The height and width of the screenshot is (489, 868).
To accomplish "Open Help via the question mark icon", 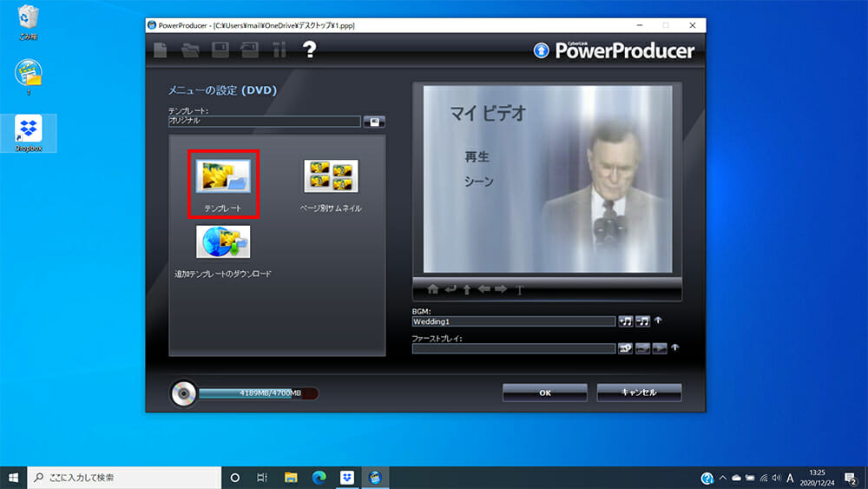I will point(310,50).
